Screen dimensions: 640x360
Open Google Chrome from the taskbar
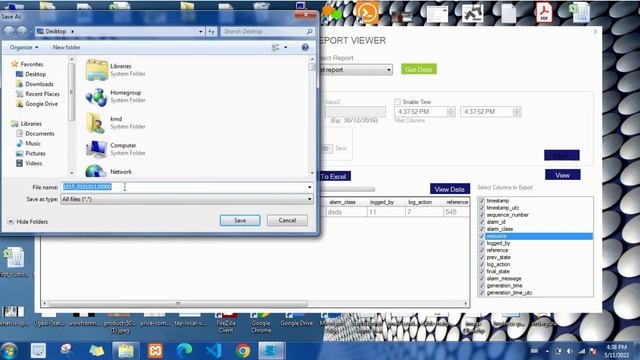243,351
